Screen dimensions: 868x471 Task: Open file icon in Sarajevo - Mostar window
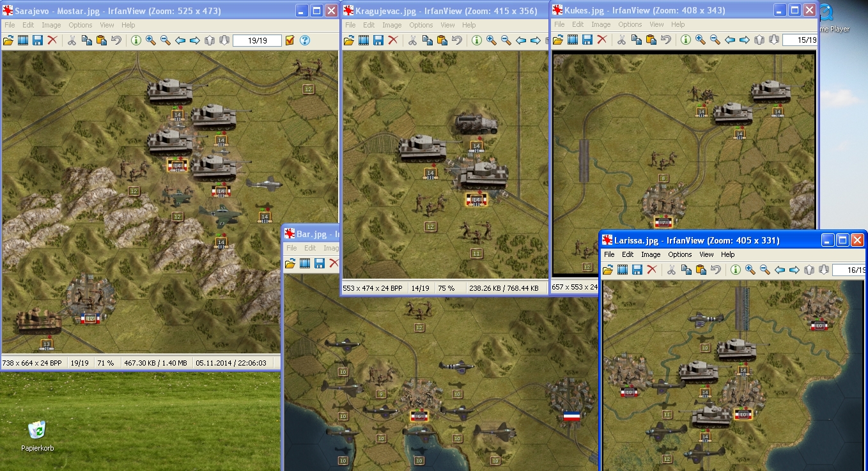(x=8, y=40)
